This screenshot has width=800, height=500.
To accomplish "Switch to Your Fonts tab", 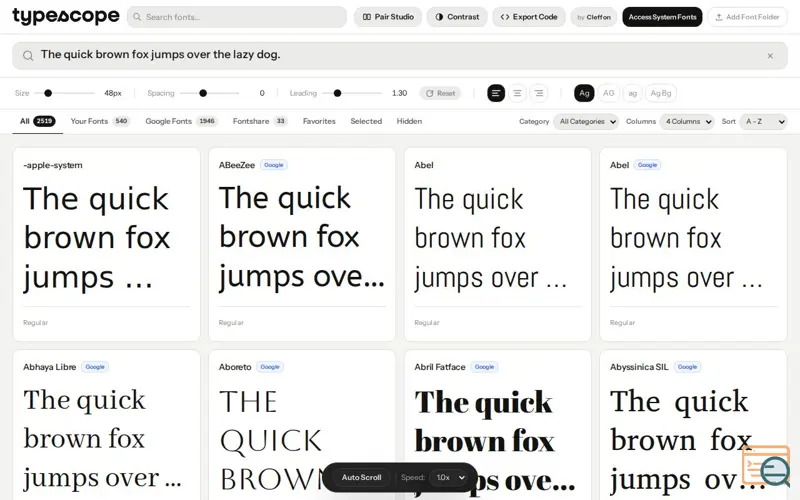I will (x=100, y=121).
